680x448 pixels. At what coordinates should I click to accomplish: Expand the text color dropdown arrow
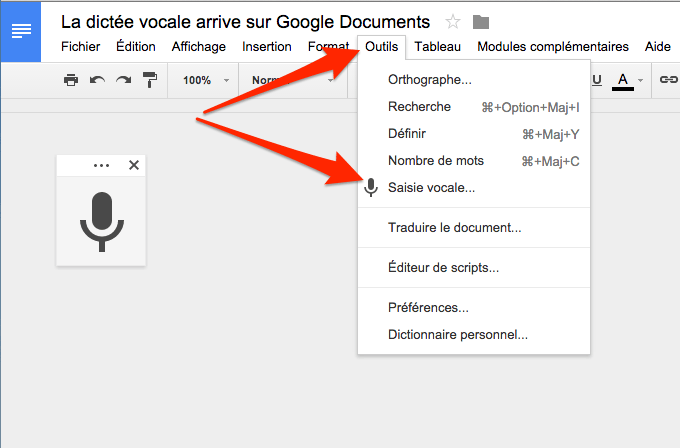pos(641,80)
